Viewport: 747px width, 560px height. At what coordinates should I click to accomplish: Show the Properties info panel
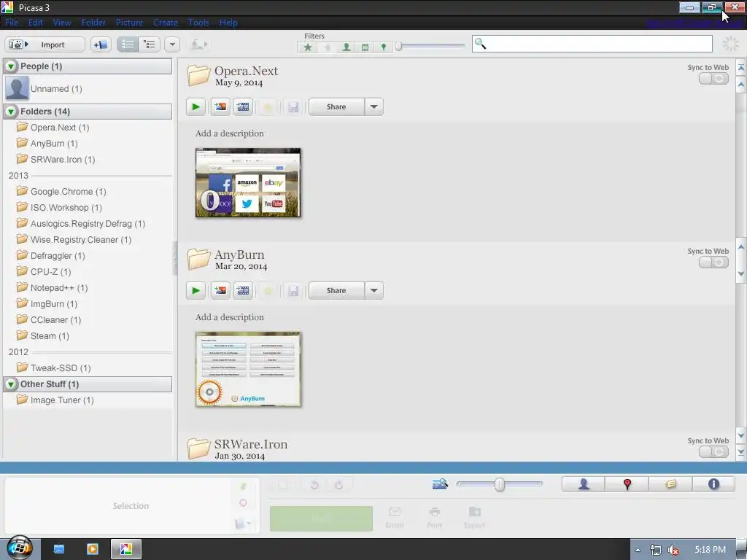(x=713, y=484)
